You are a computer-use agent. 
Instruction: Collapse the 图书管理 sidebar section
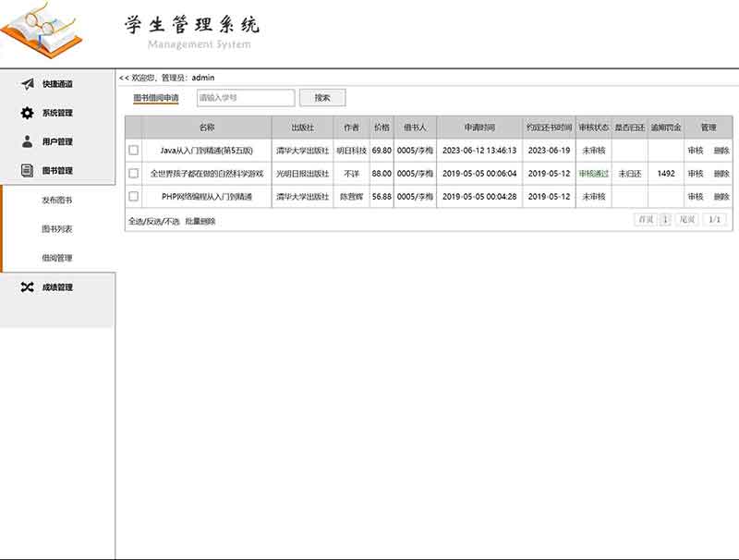[x=57, y=170]
